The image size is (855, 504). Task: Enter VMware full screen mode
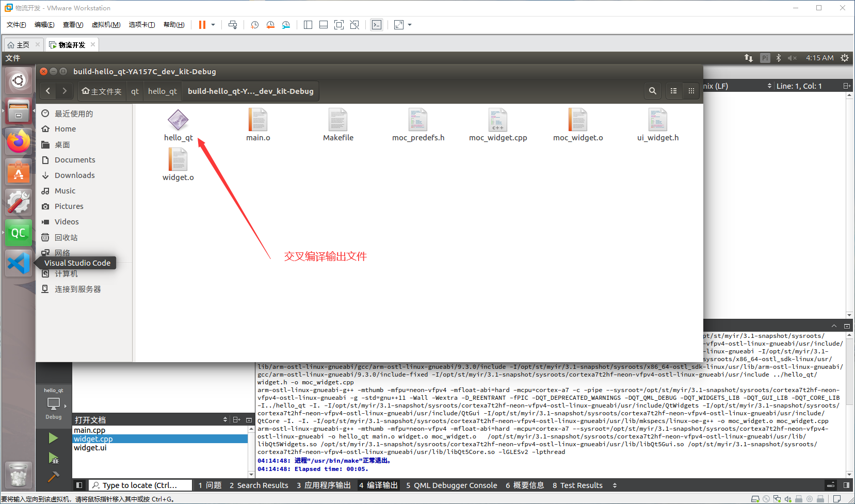[x=339, y=25]
